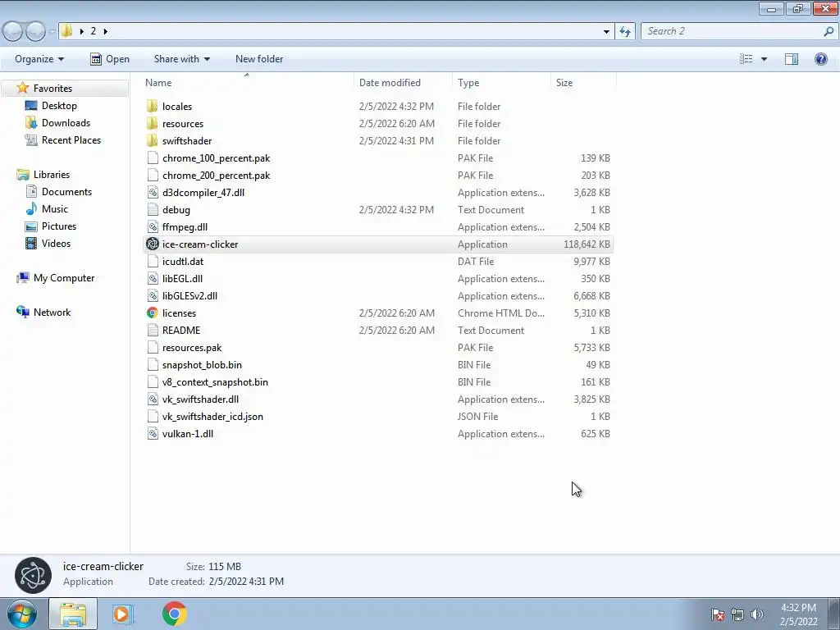Click the chrome_100_percent.pak file icon
This screenshot has height=630, width=840.
153,158
